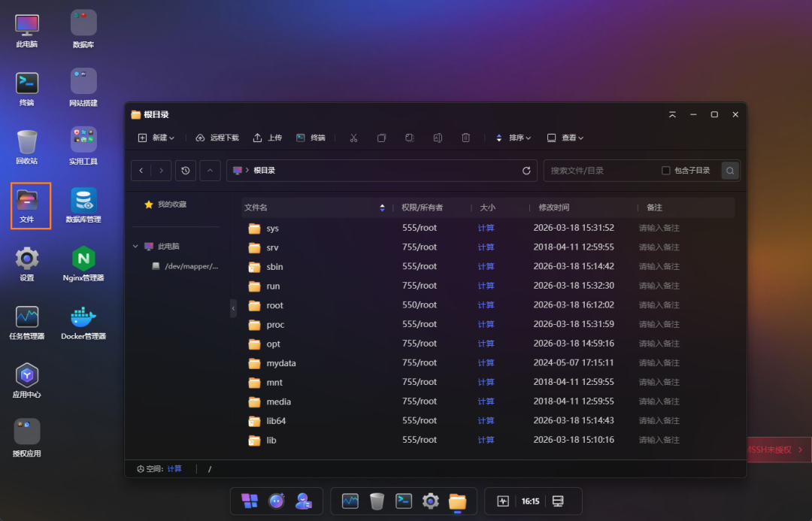
Task: Toggle the 包含子目录 checkbox
Action: click(666, 171)
